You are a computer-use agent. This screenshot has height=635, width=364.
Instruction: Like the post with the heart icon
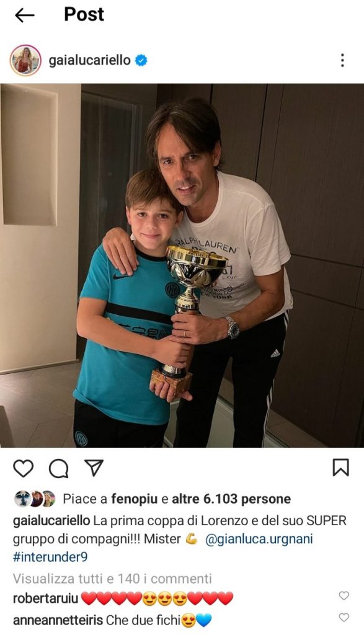click(x=23, y=468)
